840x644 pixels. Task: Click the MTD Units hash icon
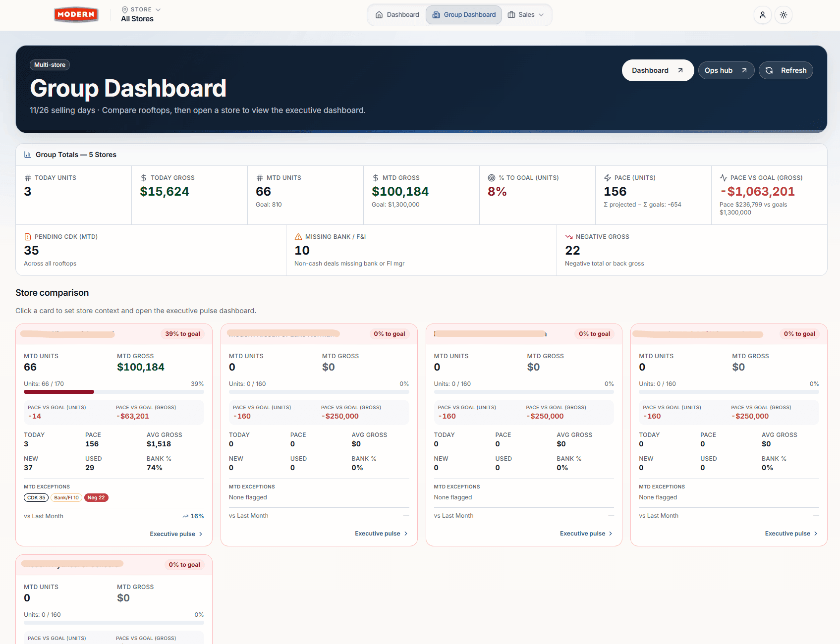[x=260, y=178]
